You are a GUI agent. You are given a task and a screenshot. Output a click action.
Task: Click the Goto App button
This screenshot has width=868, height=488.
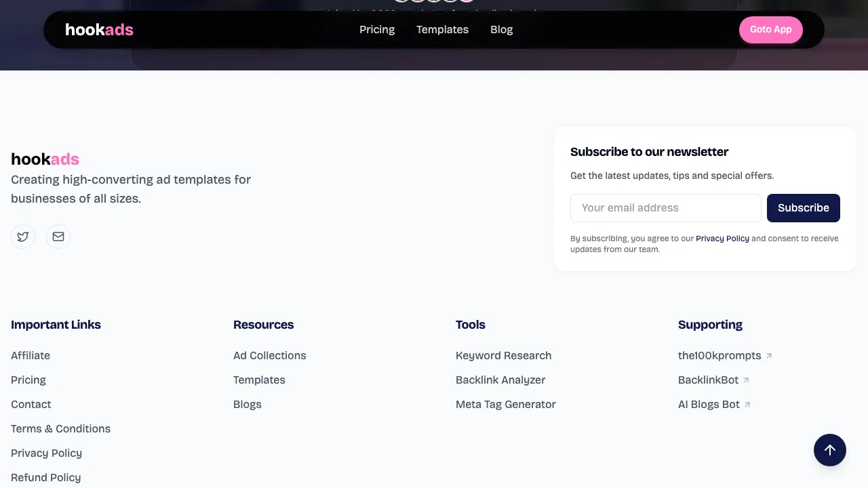pyautogui.click(x=771, y=30)
